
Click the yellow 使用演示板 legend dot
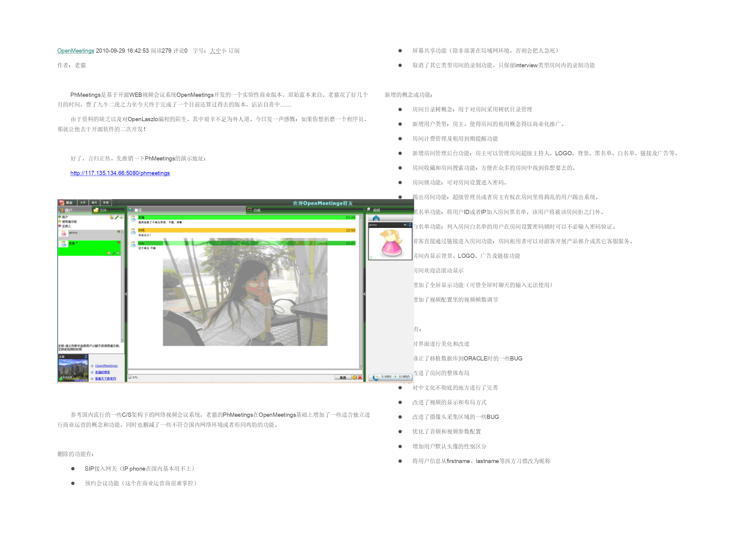(x=60, y=221)
